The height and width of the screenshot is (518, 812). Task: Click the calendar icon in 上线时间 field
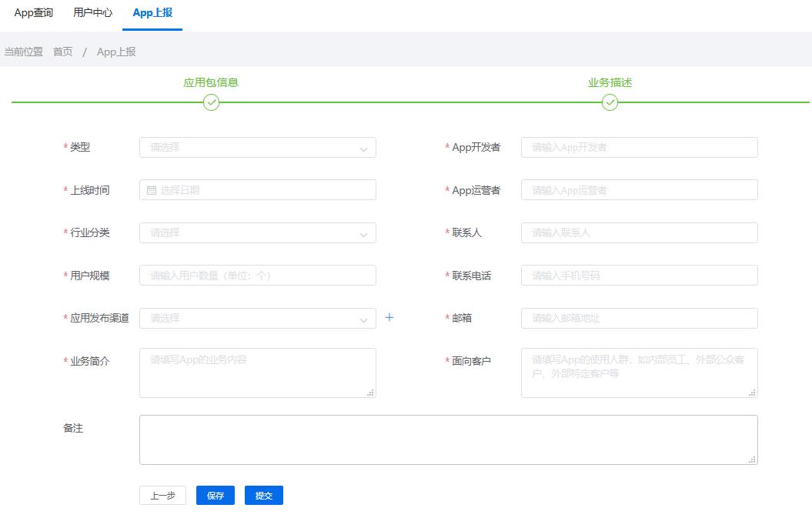(x=152, y=189)
